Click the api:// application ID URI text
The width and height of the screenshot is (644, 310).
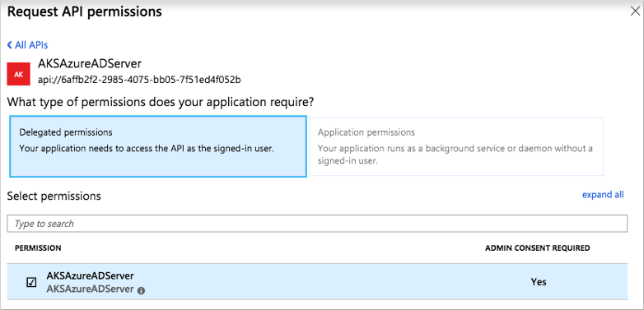139,80
